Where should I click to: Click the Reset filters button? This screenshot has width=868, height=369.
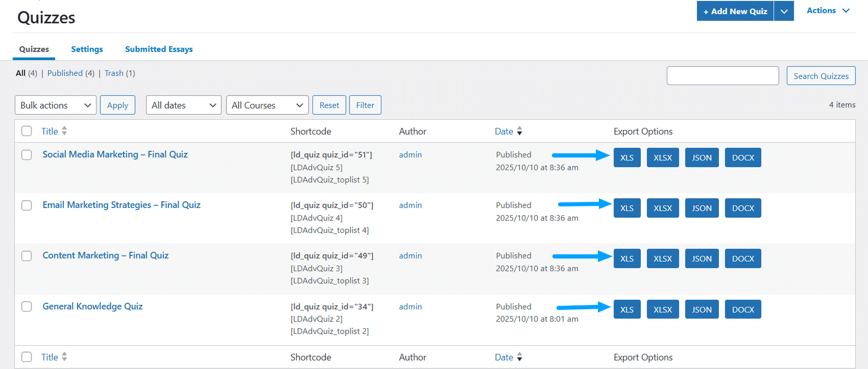(329, 105)
